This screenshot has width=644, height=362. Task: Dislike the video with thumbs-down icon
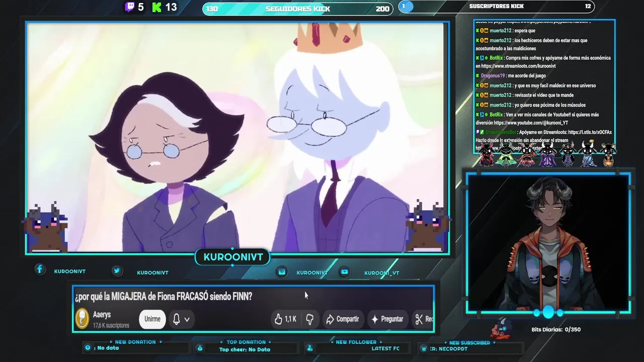(310, 319)
